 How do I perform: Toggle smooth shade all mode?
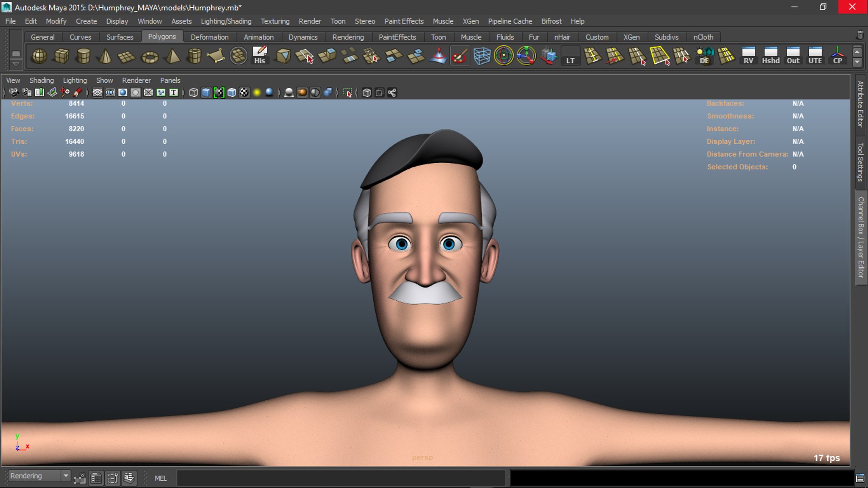206,93
